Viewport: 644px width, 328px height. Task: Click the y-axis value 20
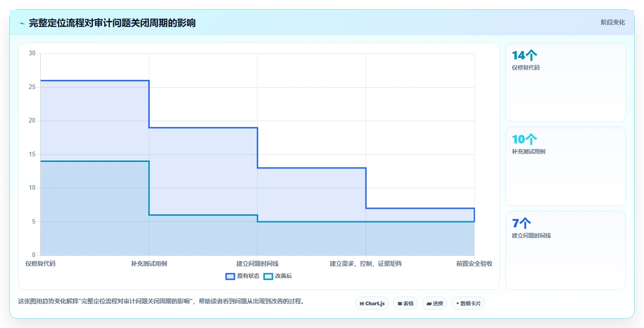tap(32, 121)
